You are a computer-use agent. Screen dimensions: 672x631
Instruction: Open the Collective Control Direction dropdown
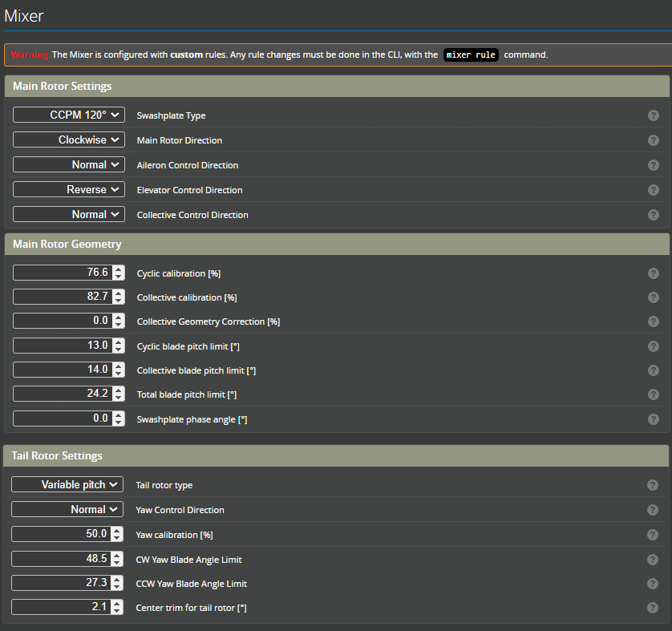(x=68, y=214)
